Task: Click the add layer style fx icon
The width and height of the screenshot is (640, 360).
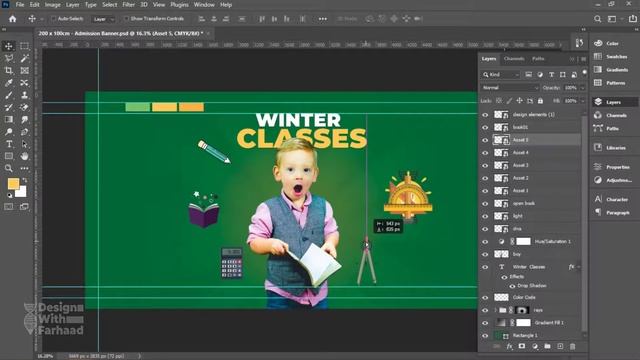Action: pyautogui.click(x=509, y=346)
